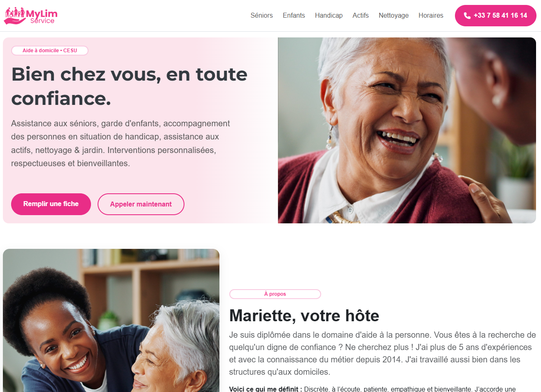Open the hero photo of laughing senior woman
Image resolution: width=541 pixels, height=392 pixels.
407,130
